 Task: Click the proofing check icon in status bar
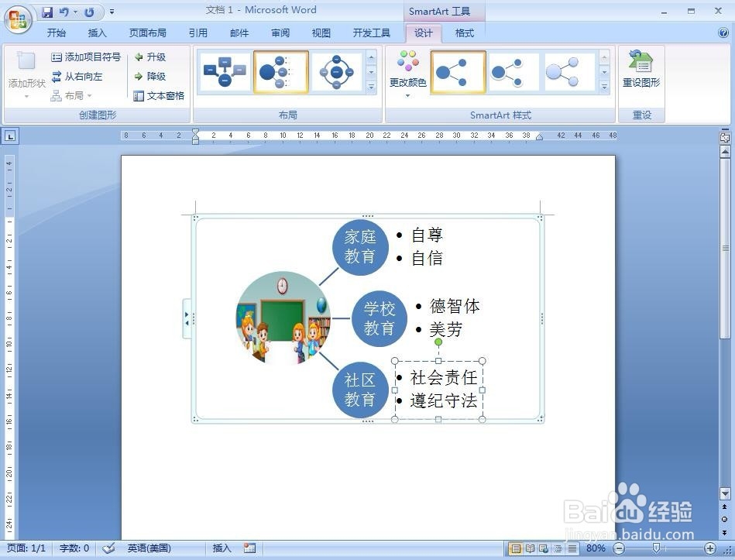point(108,548)
